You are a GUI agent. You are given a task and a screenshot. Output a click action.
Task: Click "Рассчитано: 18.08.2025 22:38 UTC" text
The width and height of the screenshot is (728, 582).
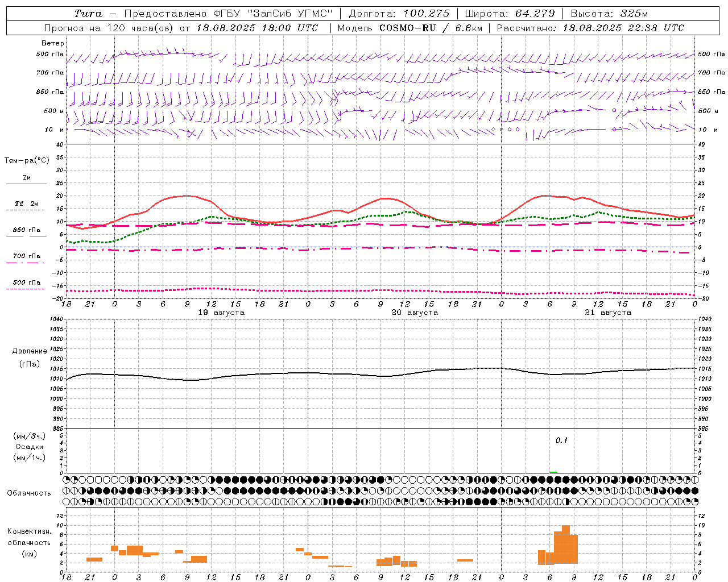[590, 28]
